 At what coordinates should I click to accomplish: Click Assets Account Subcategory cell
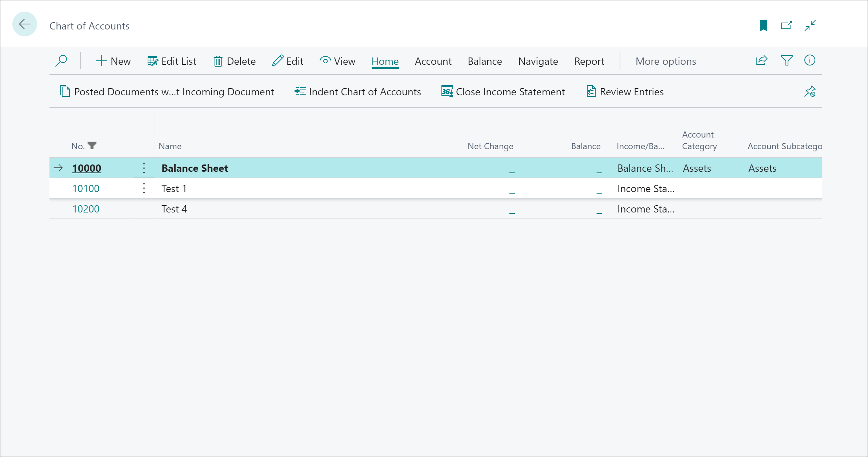click(x=762, y=168)
